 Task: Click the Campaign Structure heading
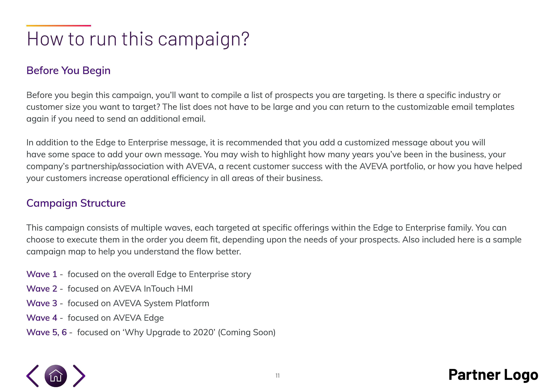click(x=76, y=203)
